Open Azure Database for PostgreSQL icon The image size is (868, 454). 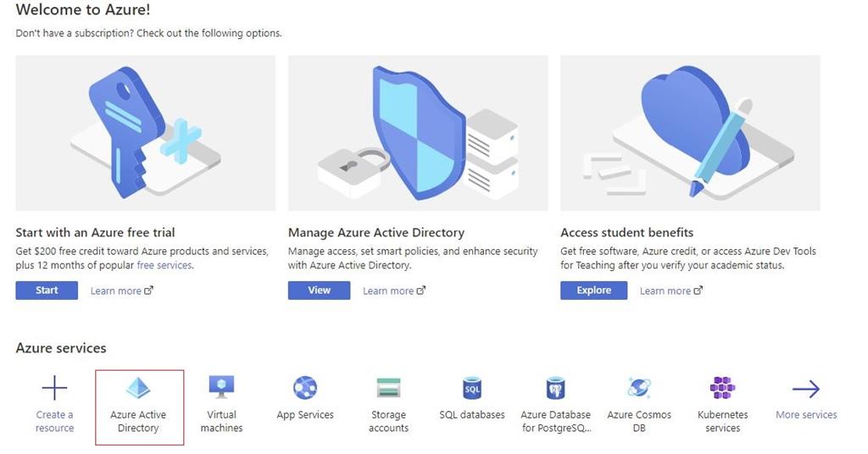555,388
